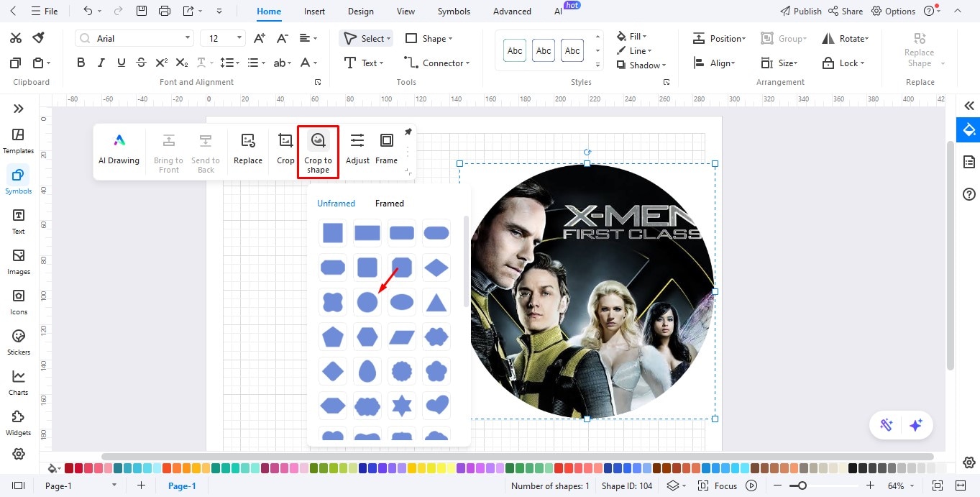Open the font size 12 dropdown
Screen dimensions: 980x497
pos(239,38)
